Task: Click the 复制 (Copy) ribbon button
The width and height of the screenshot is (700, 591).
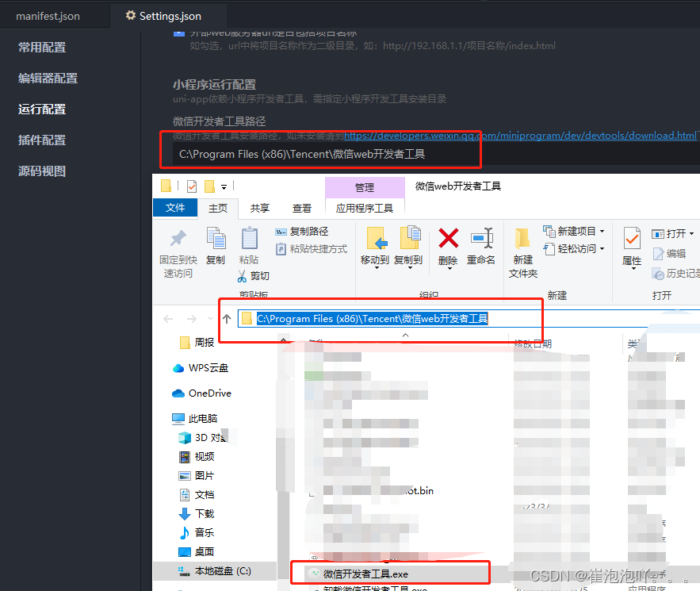Action: [216, 247]
